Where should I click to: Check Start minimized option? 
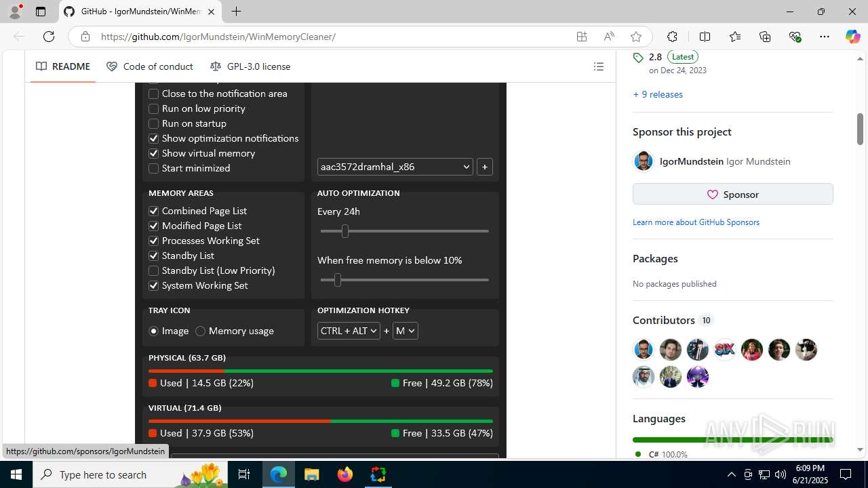point(154,168)
